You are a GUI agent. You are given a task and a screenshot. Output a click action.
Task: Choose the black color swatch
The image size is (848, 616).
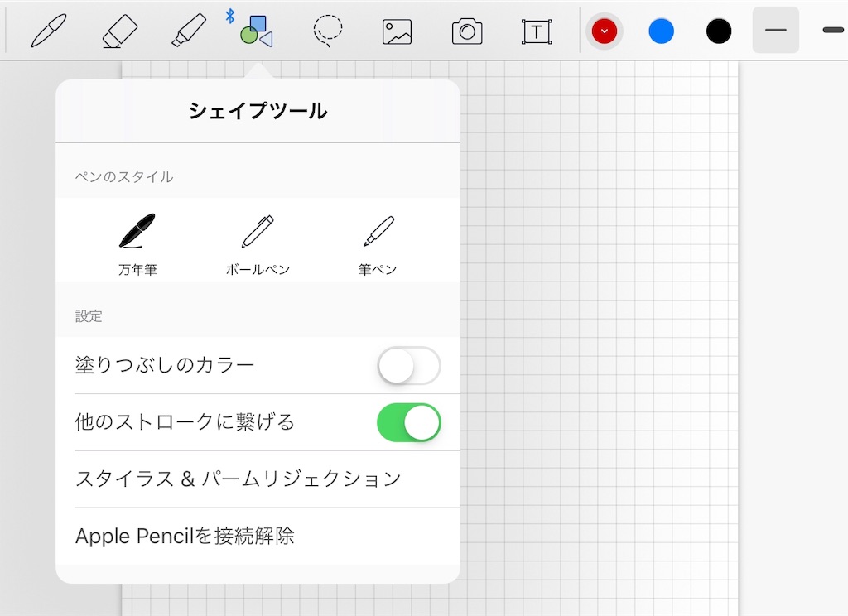click(x=719, y=31)
